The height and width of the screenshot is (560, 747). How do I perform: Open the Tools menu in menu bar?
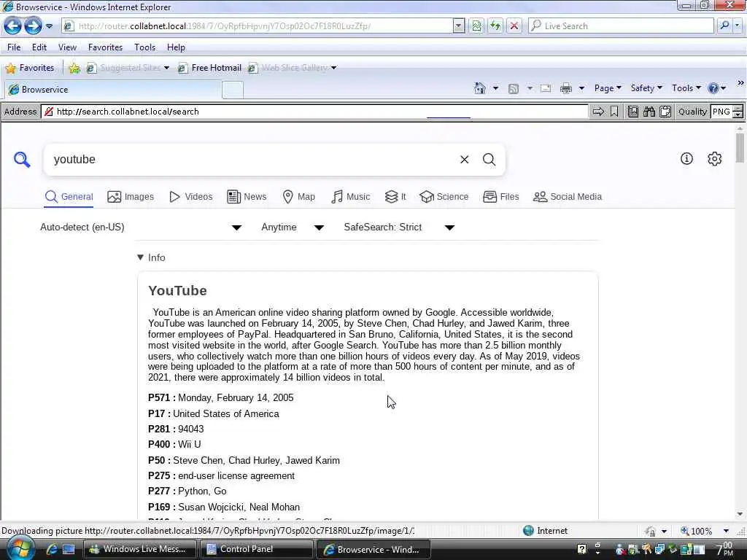145,47
